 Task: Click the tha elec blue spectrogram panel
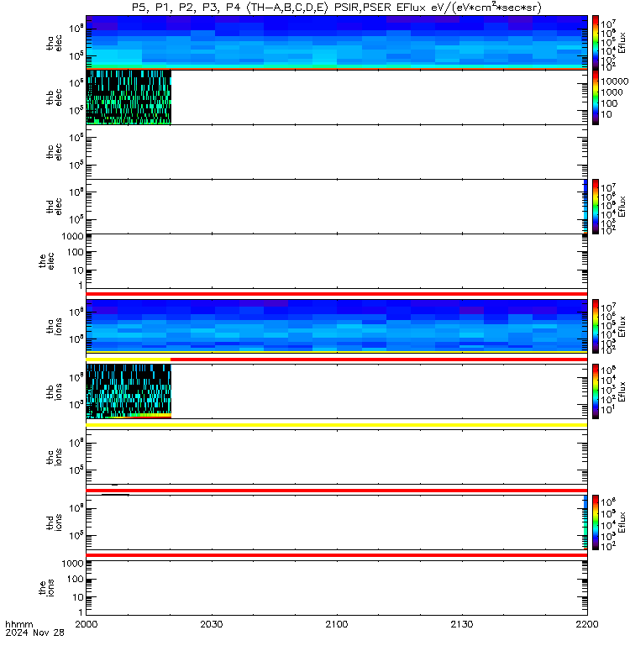tap(337, 42)
